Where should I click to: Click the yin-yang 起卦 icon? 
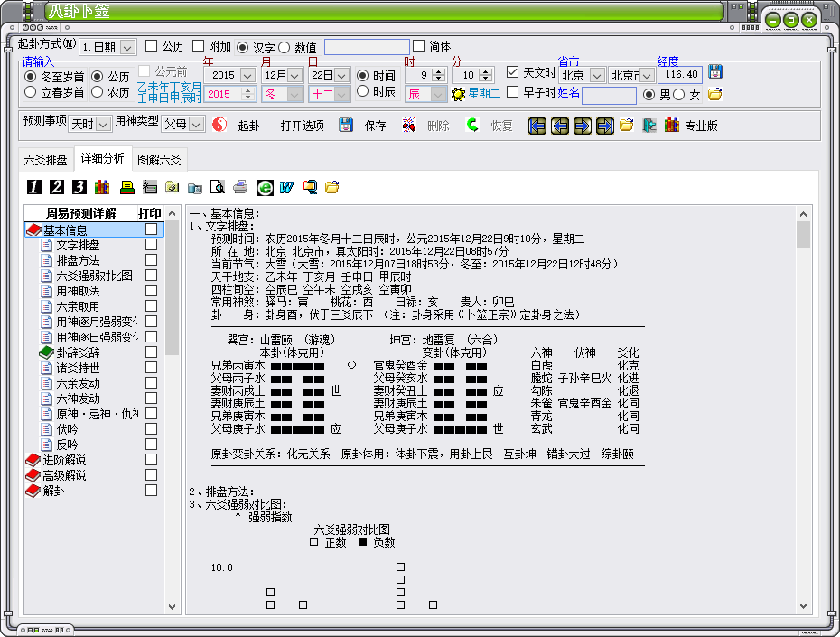(220, 126)
